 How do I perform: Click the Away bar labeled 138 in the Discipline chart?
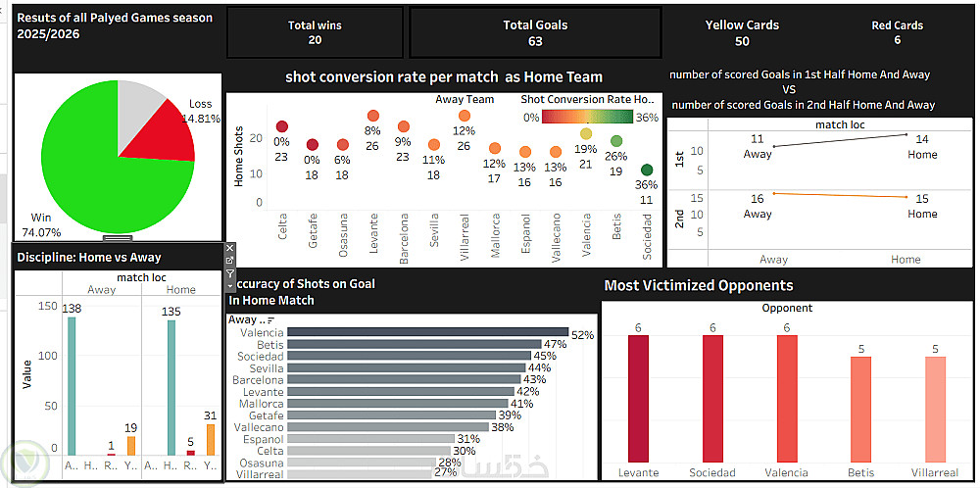(72, 386)
